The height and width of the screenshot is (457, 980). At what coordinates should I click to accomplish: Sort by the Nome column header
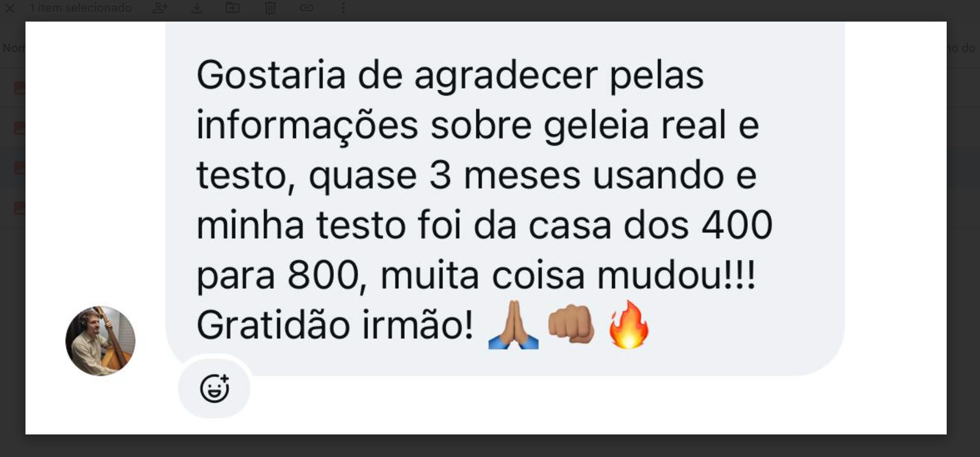(x=14, y=48)
